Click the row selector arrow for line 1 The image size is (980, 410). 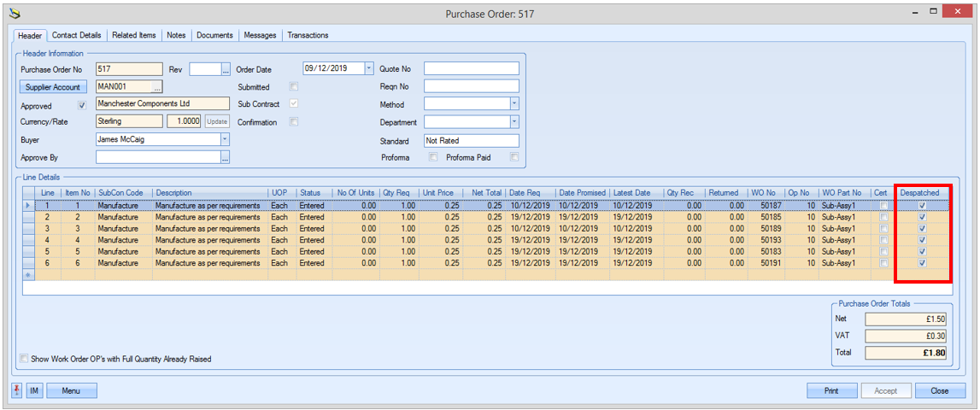tap(29, 206)
